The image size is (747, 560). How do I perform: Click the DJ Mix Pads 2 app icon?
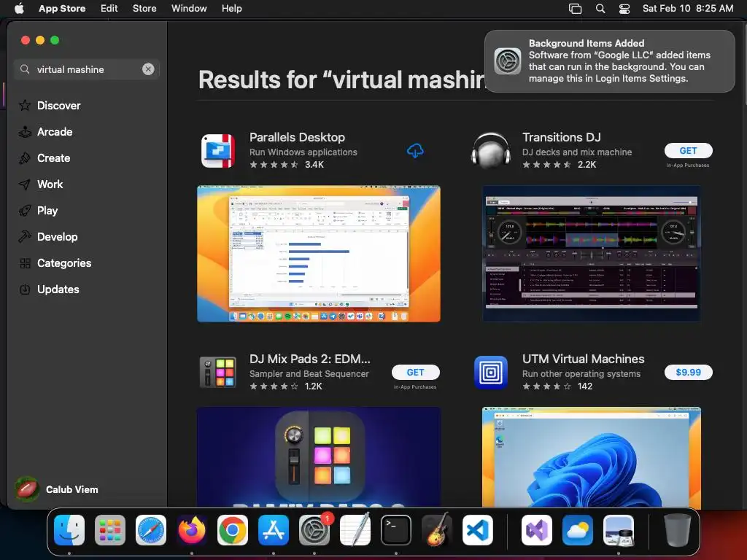pos(217,373)
